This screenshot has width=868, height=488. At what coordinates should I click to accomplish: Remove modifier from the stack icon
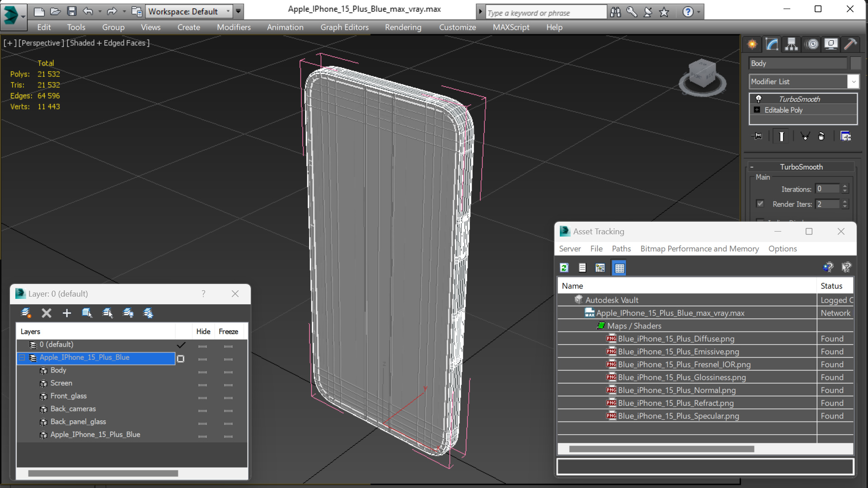[x=821, y=136]
